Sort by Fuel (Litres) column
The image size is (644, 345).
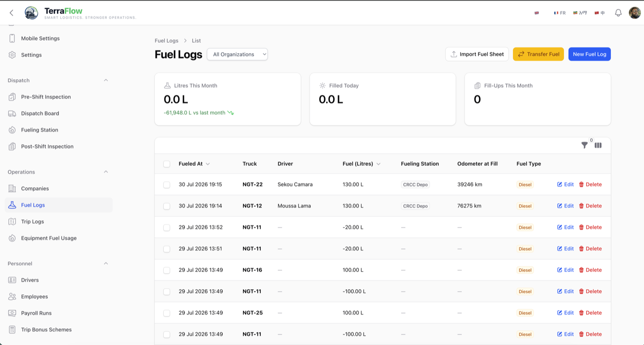pos(362,164)
